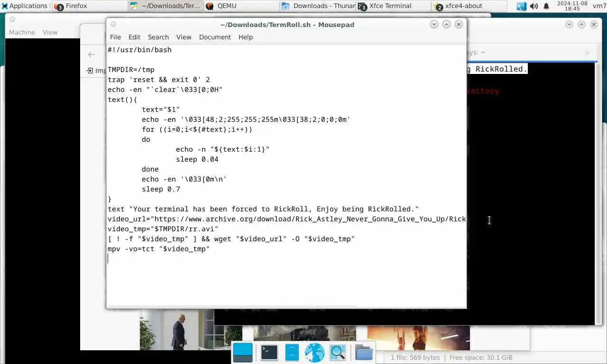The image size is (607, 364).
Task: Launch web browser globe icon in dock
Action: tap(314, 353)
